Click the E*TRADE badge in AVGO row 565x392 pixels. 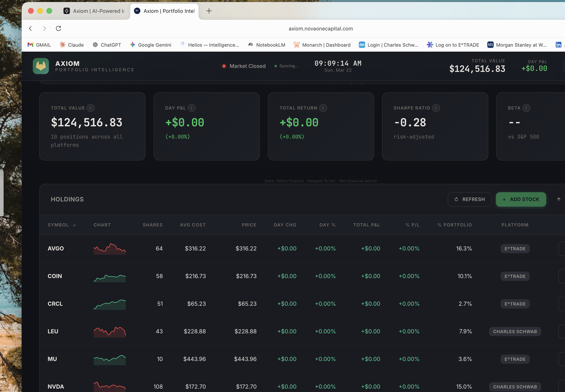tap(515, 249)
